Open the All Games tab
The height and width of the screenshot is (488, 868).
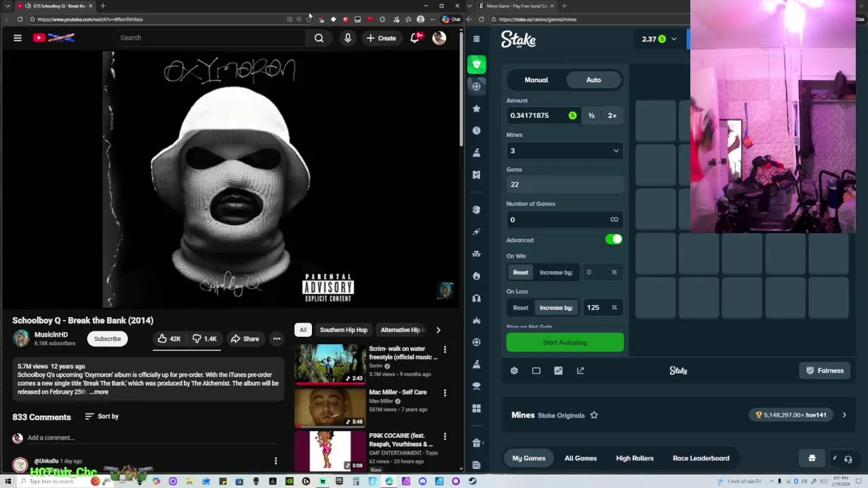tap(580, 458)
